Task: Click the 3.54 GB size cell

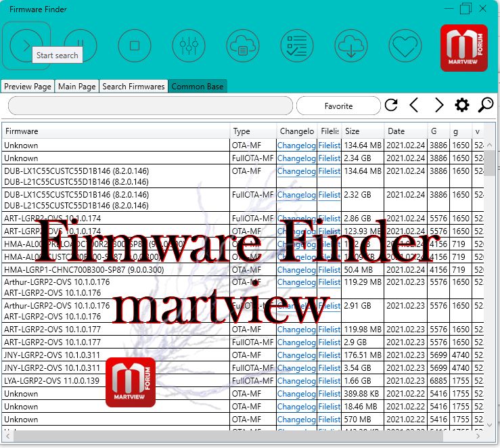Action: coord(363,368)
